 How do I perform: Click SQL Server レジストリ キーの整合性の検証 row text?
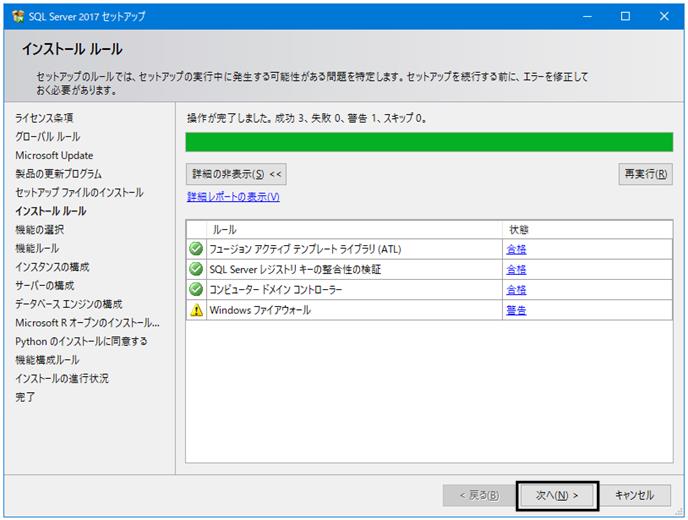pyautogui.click(x=295, y=269)
